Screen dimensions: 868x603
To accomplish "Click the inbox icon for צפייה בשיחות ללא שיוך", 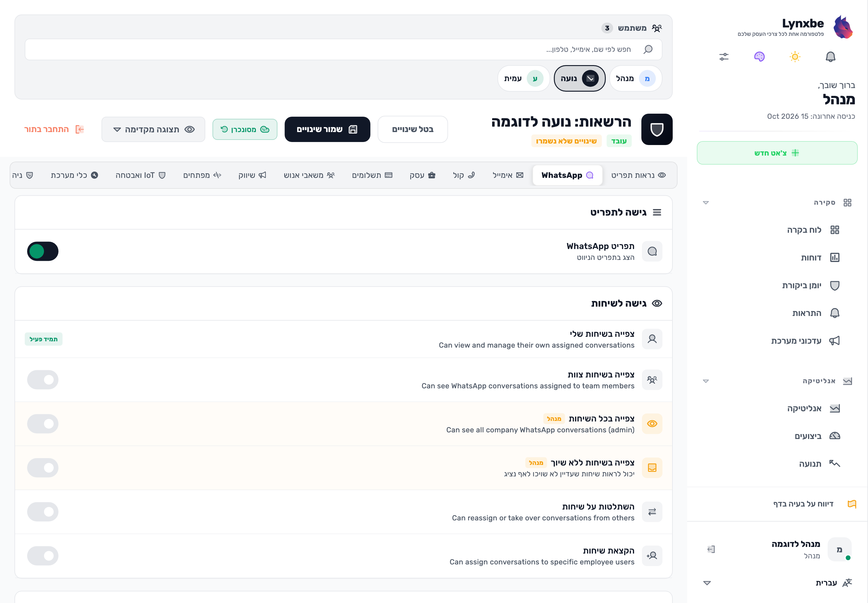I will [652, 468].
